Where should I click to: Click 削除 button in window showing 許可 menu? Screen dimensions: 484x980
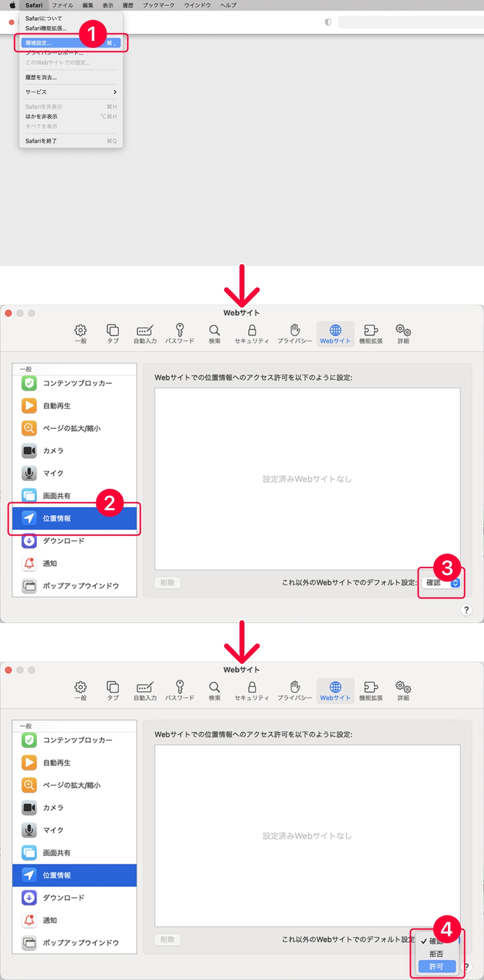167,940
